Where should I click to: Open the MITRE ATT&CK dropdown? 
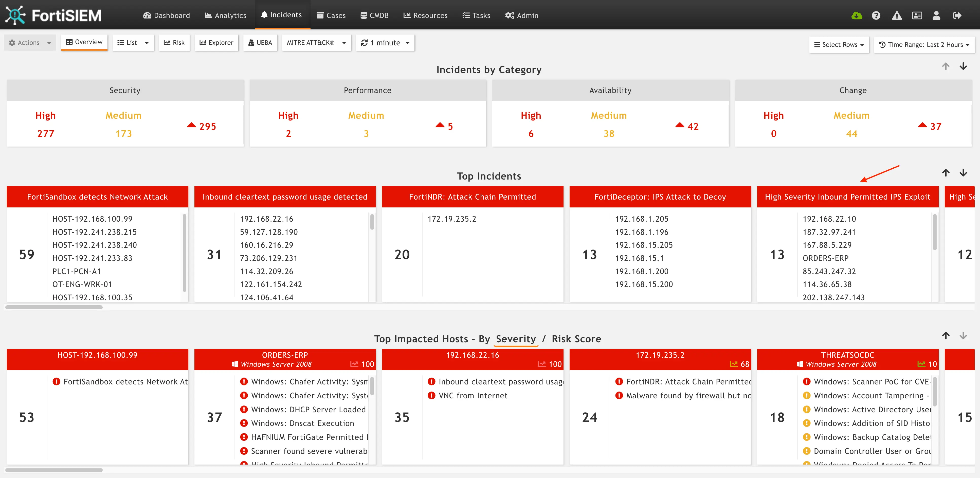[316, 43]
